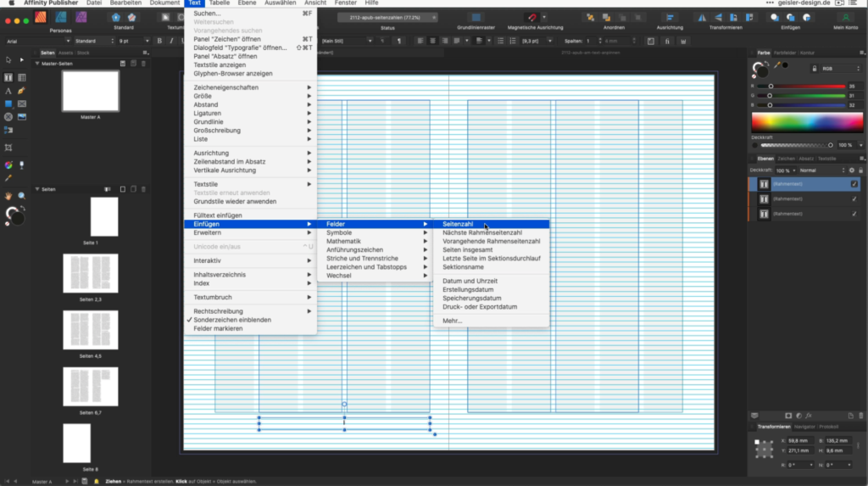Open the Kein Stil paragraph style dropdown
The image size is (868, 486).
point(347,41)
